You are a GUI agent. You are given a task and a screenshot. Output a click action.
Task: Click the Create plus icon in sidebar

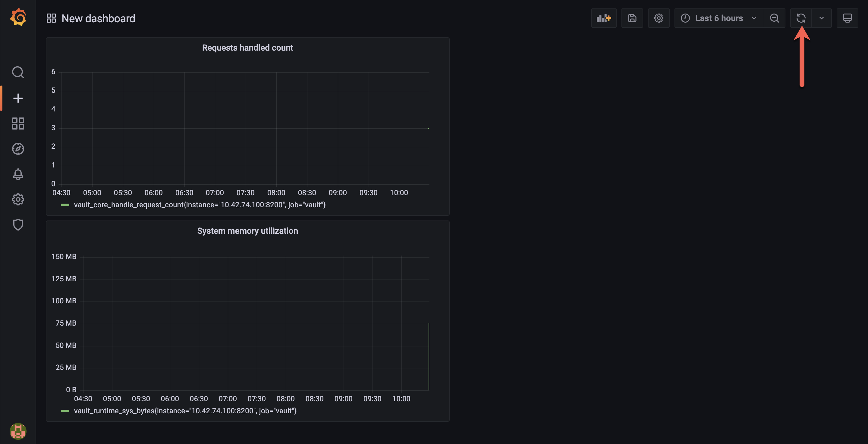coord(18,98)
